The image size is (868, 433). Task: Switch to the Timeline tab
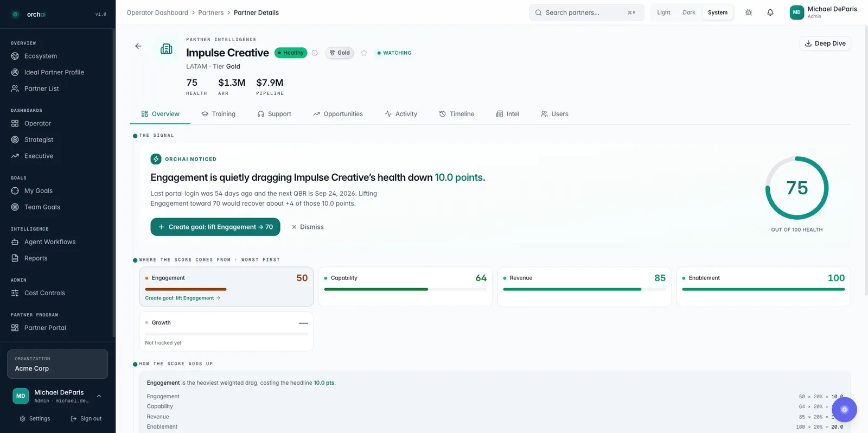click(x=457, y=114)
